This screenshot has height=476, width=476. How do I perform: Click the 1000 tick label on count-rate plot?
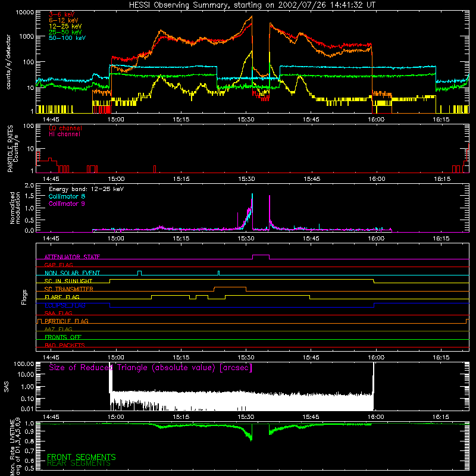(27, 36)
